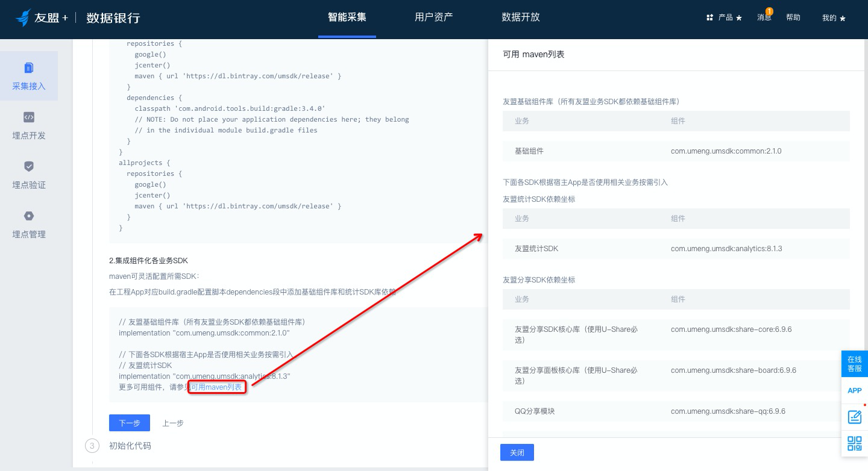Click the 2.集成组件化各业务SDK heading
The width and height of the screenshot is (868, 471).
148,261
